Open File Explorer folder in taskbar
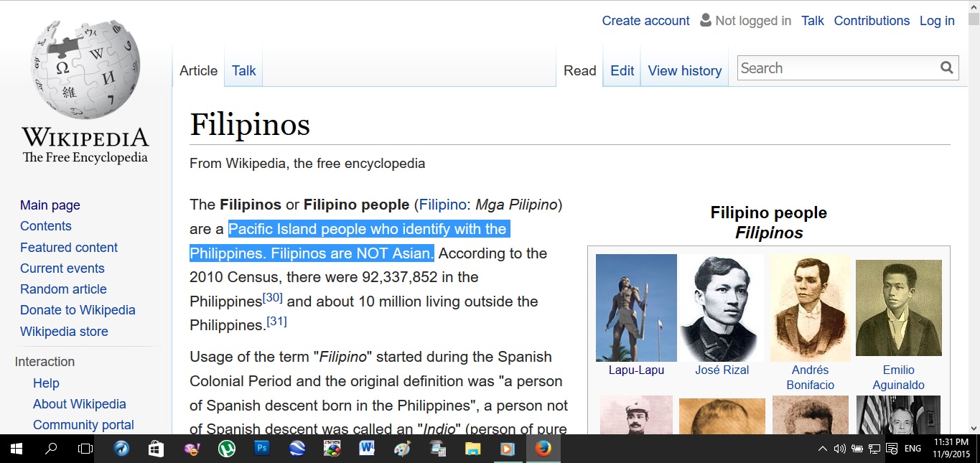980x463 pixels. coord(472,449)
